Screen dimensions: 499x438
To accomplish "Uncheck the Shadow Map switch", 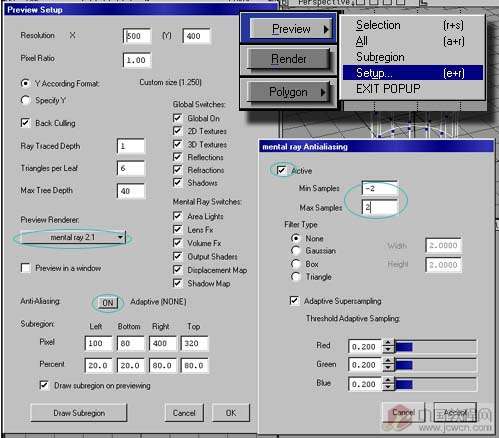I will click(177, 283).
